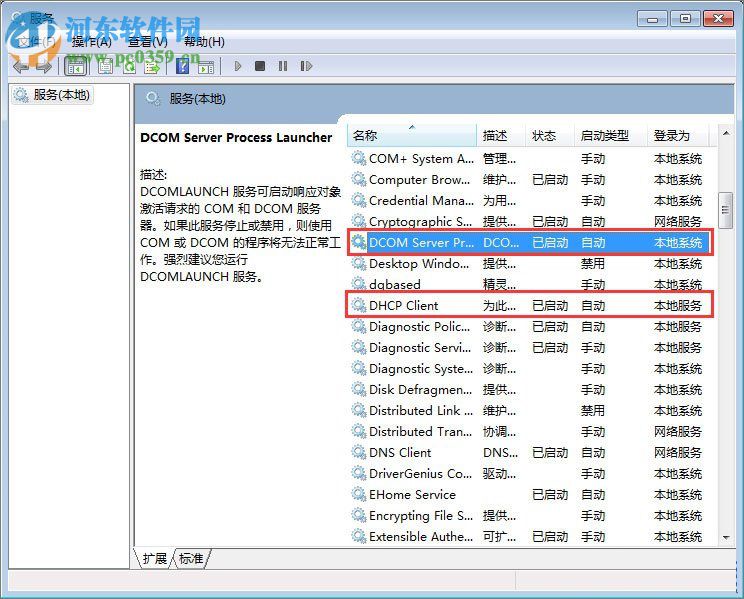The width and height of the screenshot is (744, 599).
Task: Click the vertical scrollbar thumb
Action: (x=725, y=210)
